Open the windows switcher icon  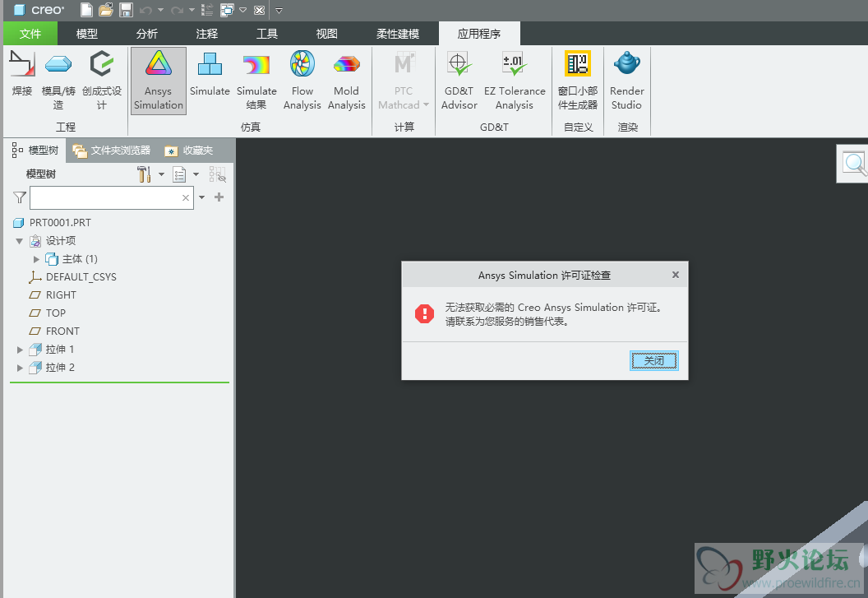[x=227, y=10]
